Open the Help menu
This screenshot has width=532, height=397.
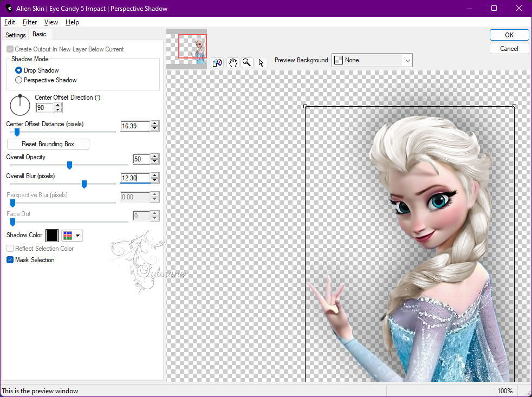click(72, 22)
